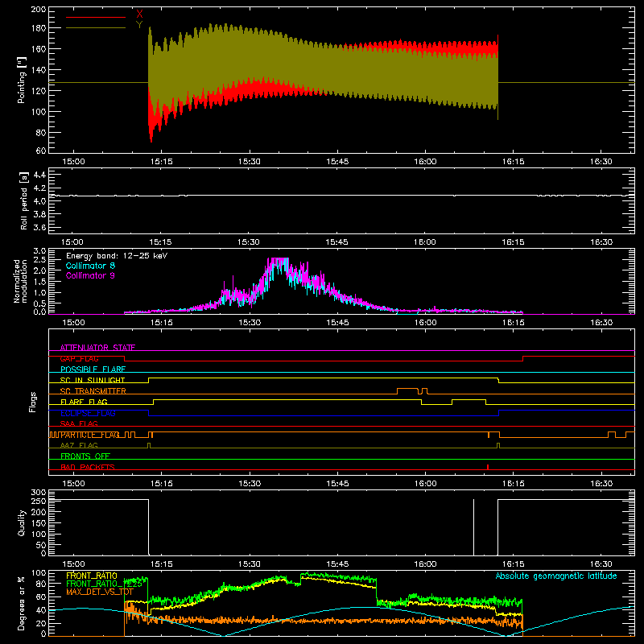Click the BAD_PACKETS label

tap(88, 467)
